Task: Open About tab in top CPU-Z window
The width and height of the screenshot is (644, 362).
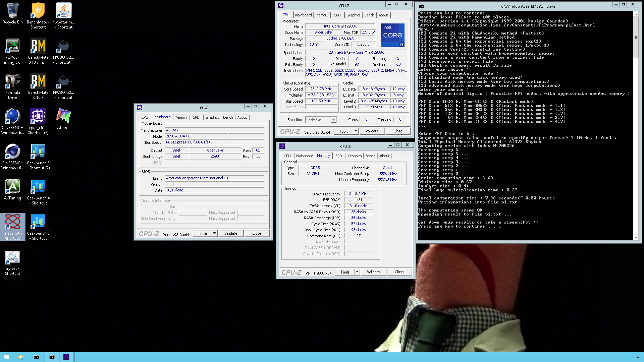Action: [383, 15]
